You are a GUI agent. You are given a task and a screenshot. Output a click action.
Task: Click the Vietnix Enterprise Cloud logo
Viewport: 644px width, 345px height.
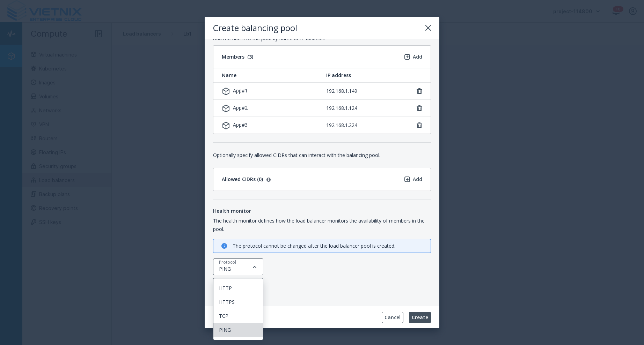point(44,12)
